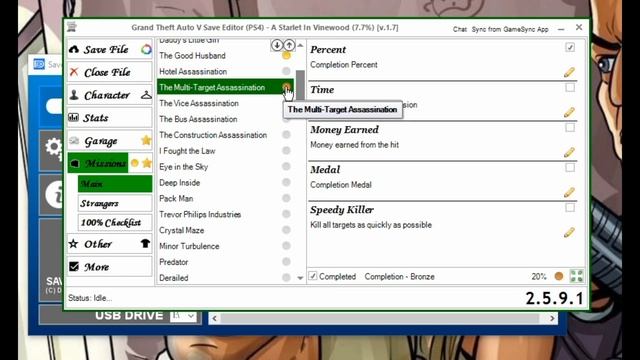Toggle the Completed checkbox
640x360 pixels.
pos(313,276)
